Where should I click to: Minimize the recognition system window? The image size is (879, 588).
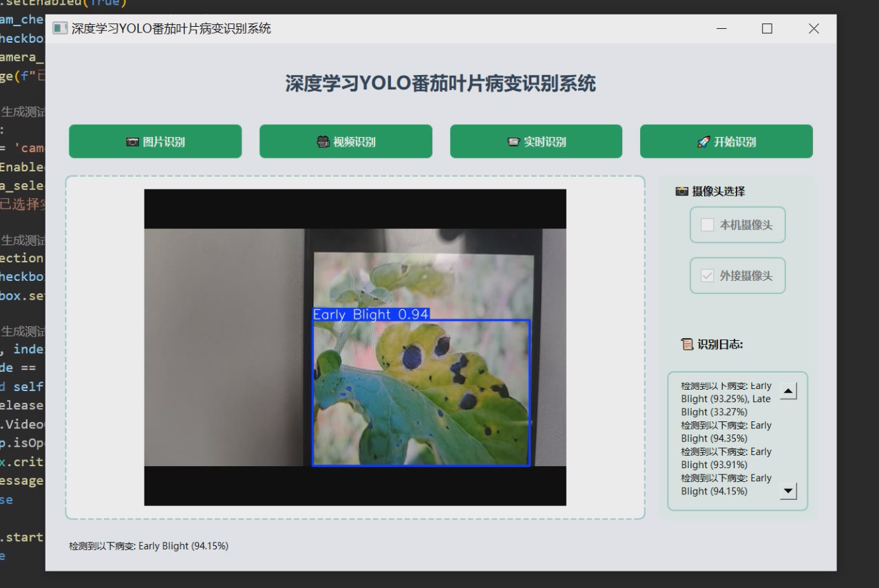pos(721,28)
